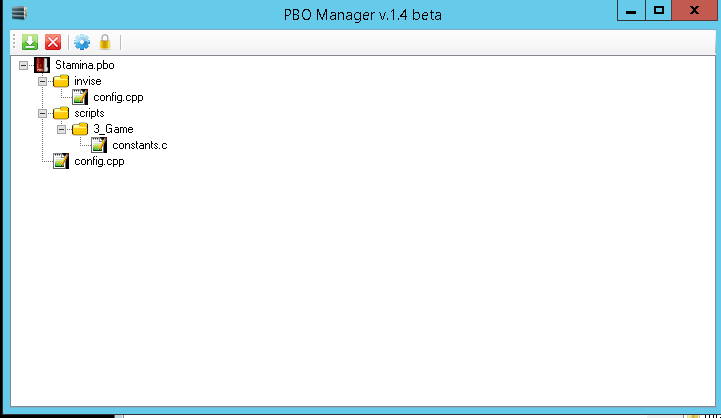Collapse the scripts folder node
The height and width of the screenshot is (418, 721).
click(x=42, y=114)
